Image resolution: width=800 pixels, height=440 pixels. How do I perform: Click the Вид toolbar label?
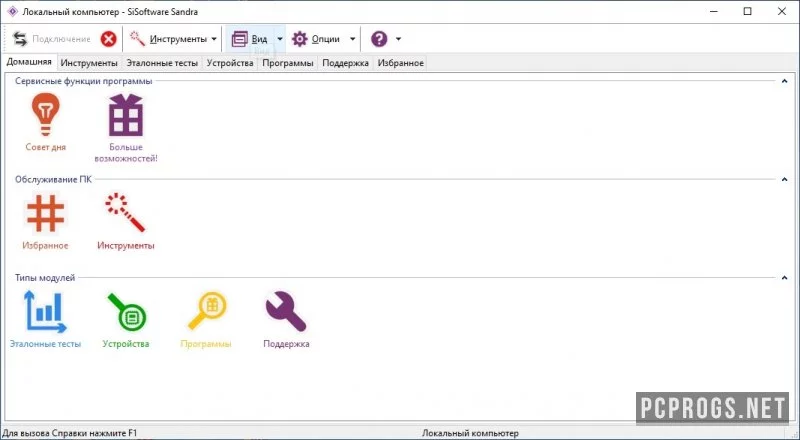(x=259, y=39)
